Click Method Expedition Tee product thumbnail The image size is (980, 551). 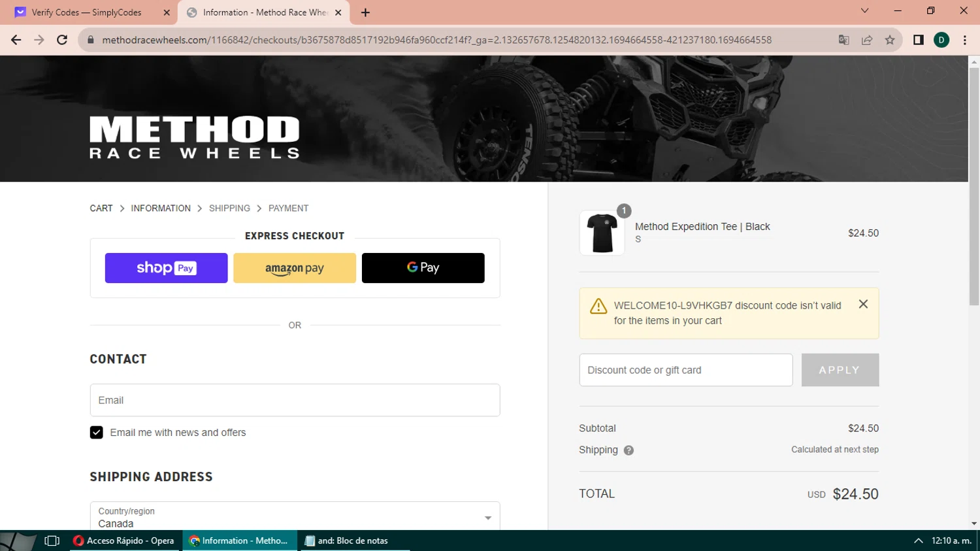(x=602, y=233)
